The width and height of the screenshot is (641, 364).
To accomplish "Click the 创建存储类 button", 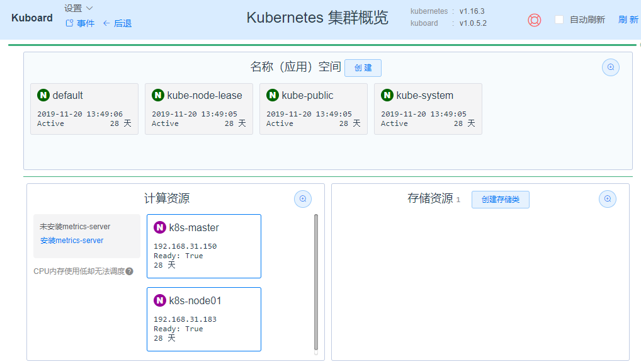I will 501,200.
